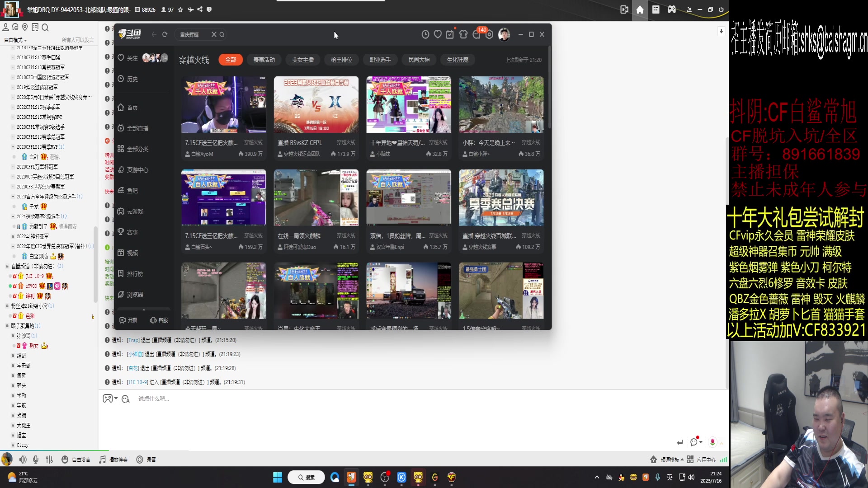Image resolution: width=868 pixels, height=488 pixels.
Task: Open the skin shirt icon in Douyu header
Action: tap(463, 34)
